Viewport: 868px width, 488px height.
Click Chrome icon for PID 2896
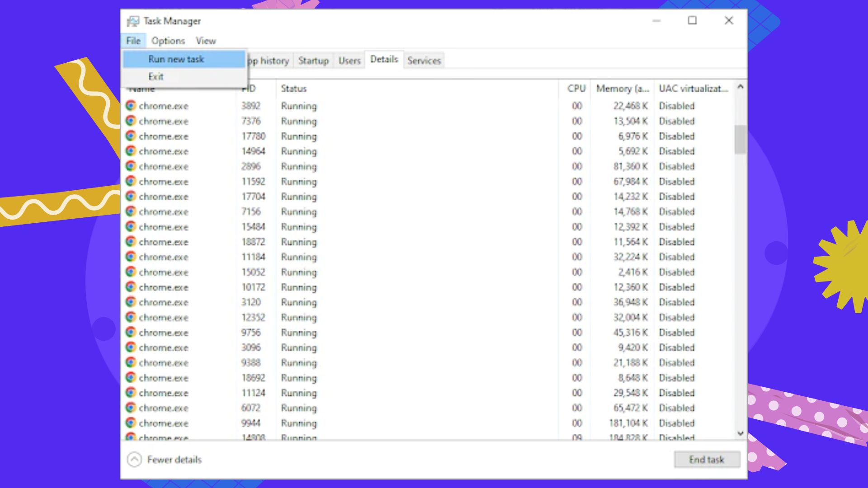pyautogui.click(x=131, y=166)
